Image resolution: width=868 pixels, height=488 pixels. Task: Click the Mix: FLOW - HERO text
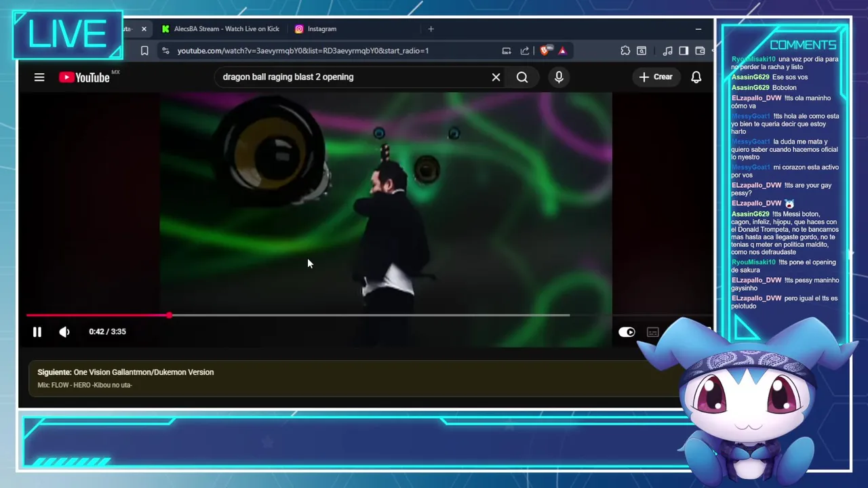85,385
